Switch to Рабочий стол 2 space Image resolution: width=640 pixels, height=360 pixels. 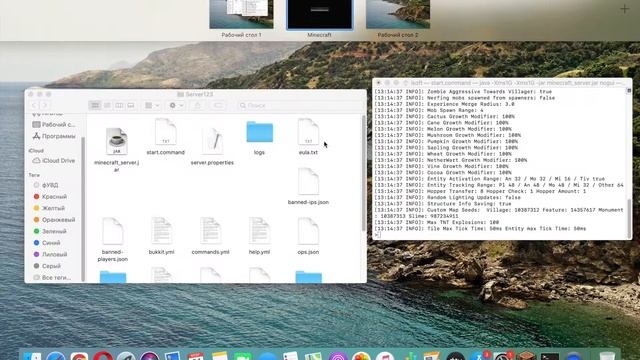coord(398,14)
